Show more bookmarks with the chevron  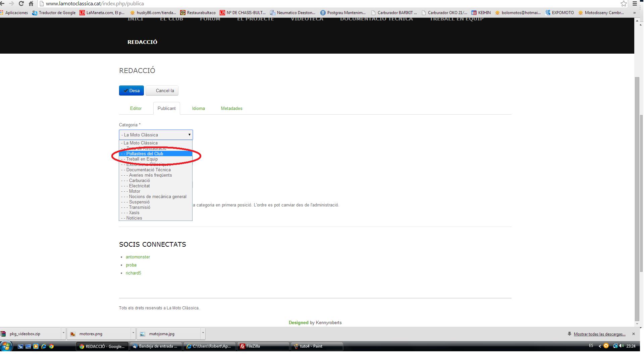coord(634,13)
